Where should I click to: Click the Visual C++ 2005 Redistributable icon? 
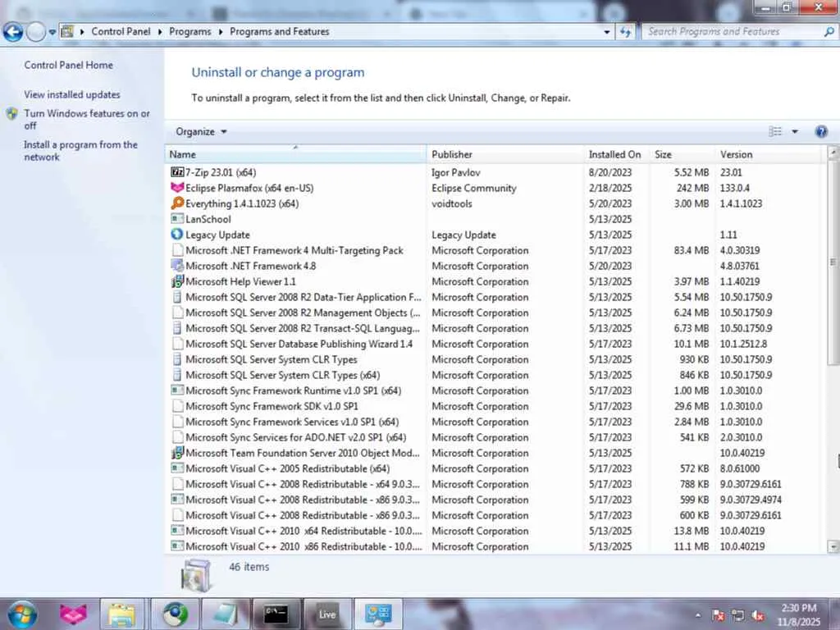(x=177, y=468)
